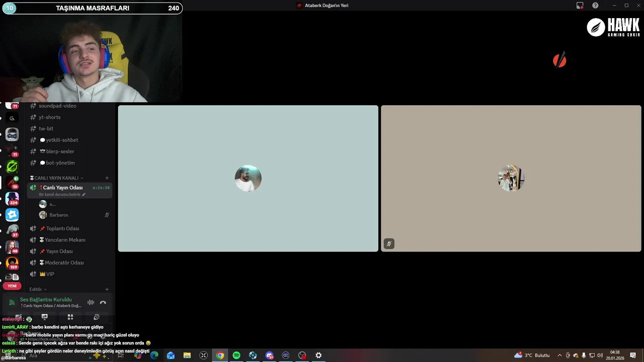Image resolution: width=644 pixels, height=362 pixels.
Task: Open Discord taskbar icon with 9+ badge
Action: pyautogui.click(x=269, y=355)
